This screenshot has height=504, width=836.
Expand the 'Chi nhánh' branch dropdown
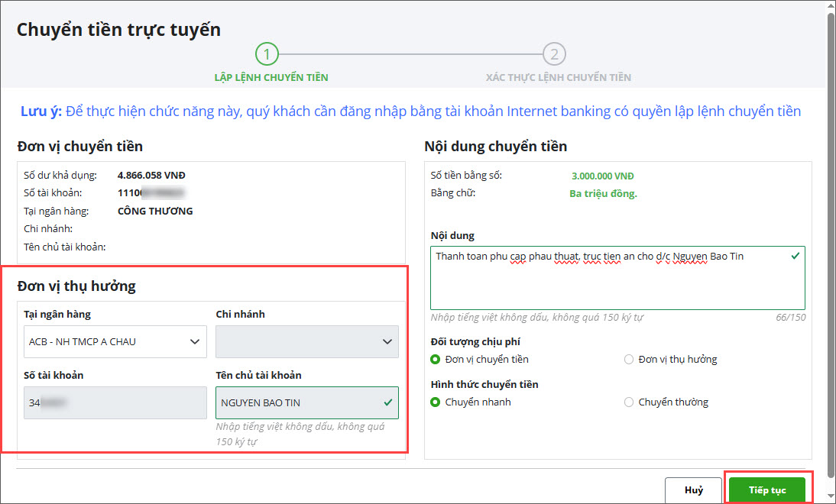(306, 341)
